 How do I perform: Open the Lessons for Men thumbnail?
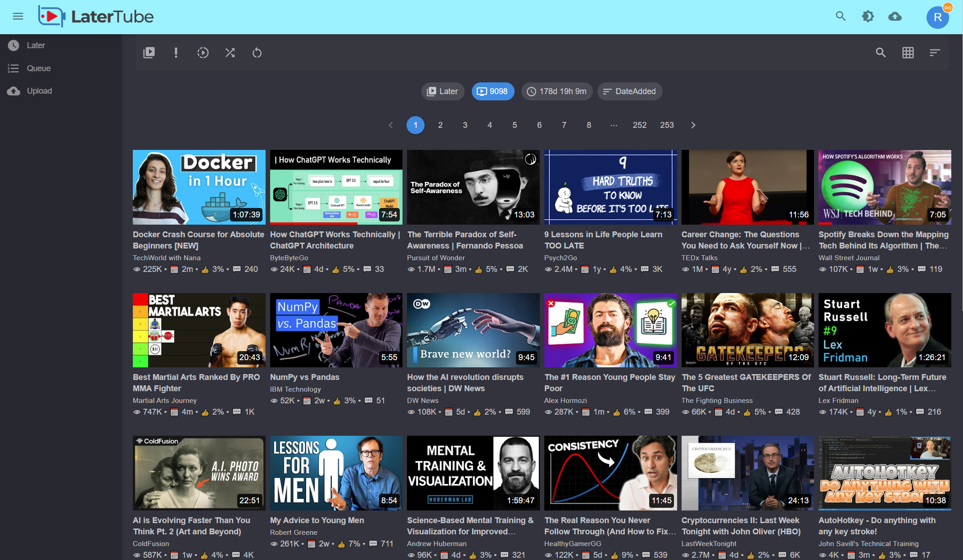point(336,473)
